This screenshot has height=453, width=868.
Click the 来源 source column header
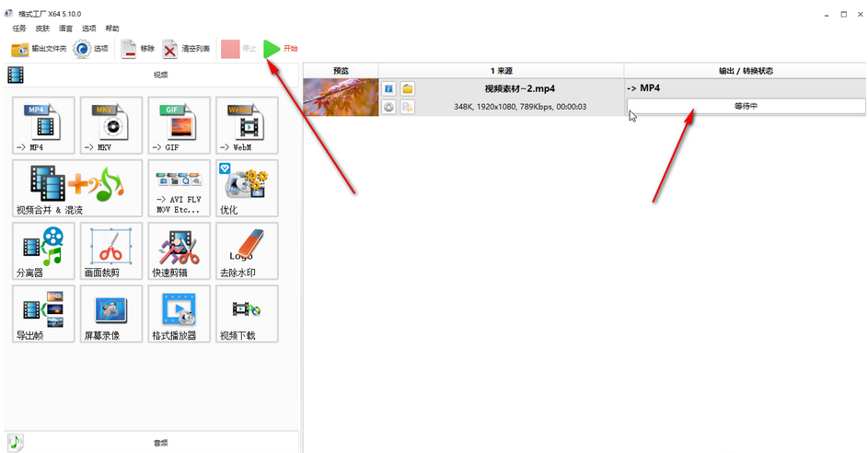click(x=502, y=71)
